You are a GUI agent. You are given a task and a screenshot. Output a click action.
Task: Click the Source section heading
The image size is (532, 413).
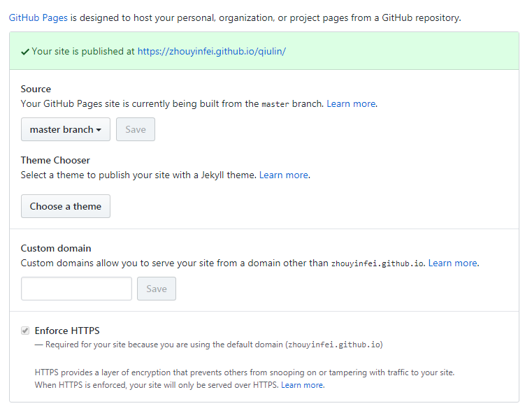pyautogui.click(x=36, y=89)
